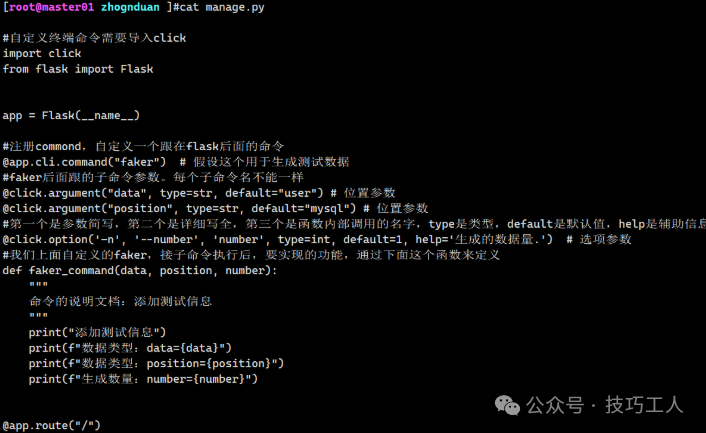Click the "import click" line

pyautogui.click(x=42, y=53)
